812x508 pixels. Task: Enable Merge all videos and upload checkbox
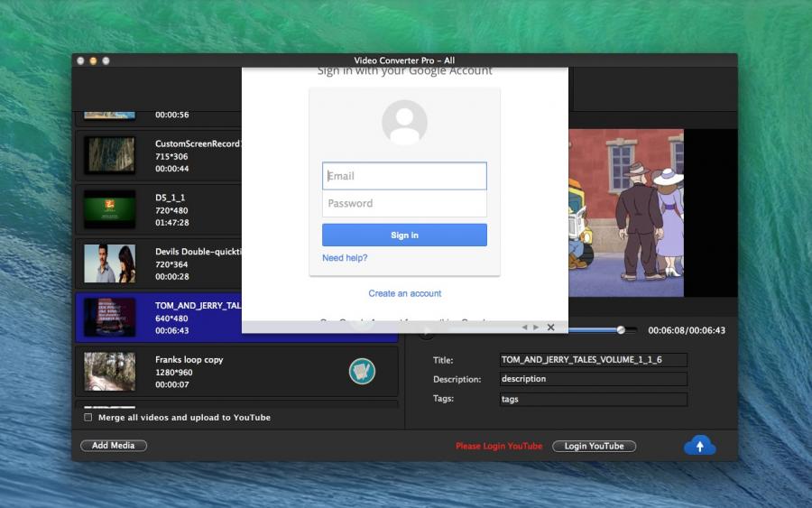[88, 418]
